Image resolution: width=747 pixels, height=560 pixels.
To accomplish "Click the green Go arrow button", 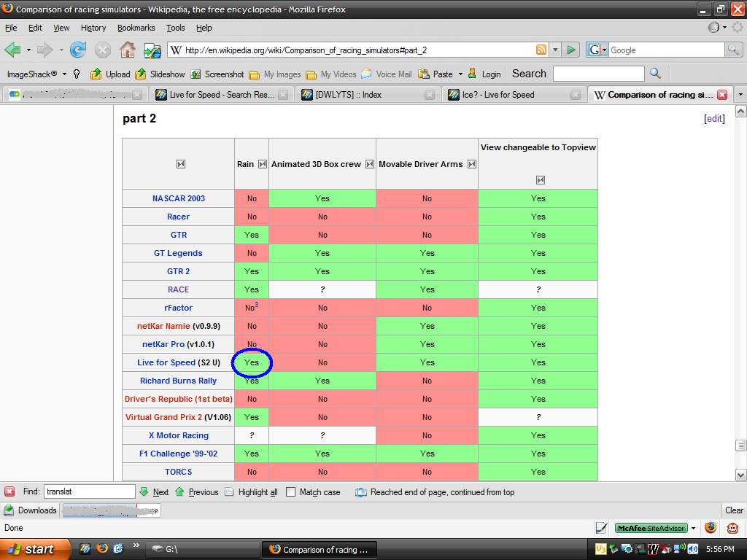I will point(570,50).
